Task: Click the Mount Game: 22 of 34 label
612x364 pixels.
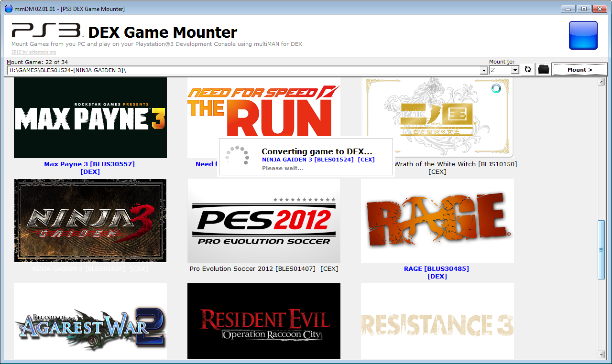Action: pyautogui.click(x=37, y=62)
